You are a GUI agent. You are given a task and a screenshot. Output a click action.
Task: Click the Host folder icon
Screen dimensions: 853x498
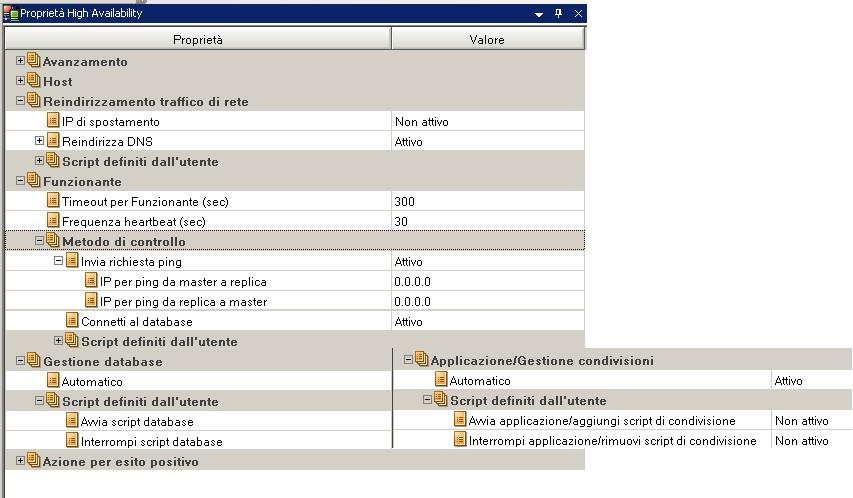pyautogui.click(x=34, y=80)
